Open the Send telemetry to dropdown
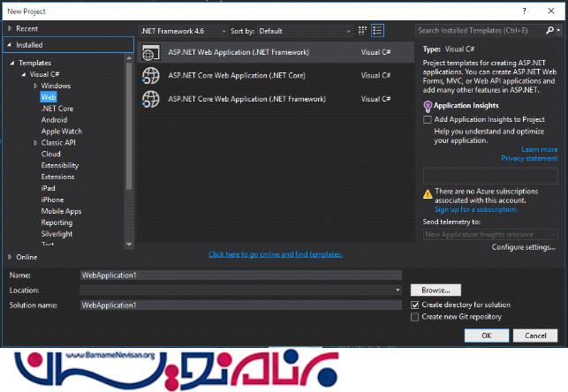The height and width of the screenshot is (392, 568). [490, 235]
